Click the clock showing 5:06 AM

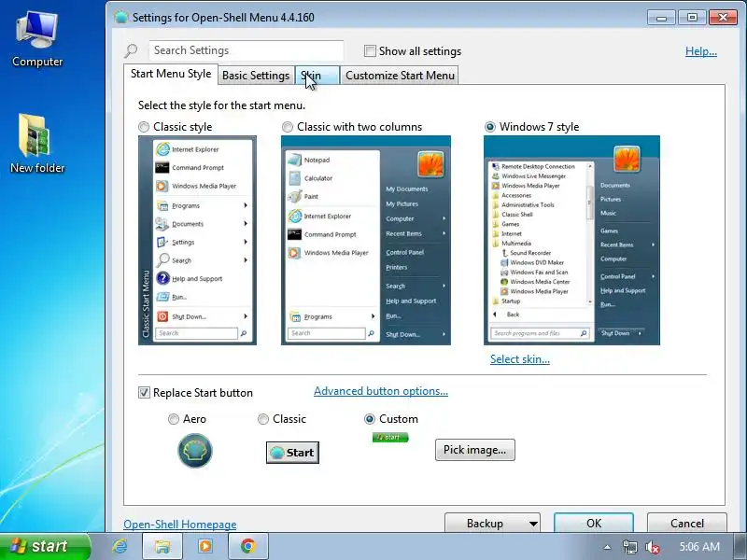pyautogui.click(x=699, y=546)
